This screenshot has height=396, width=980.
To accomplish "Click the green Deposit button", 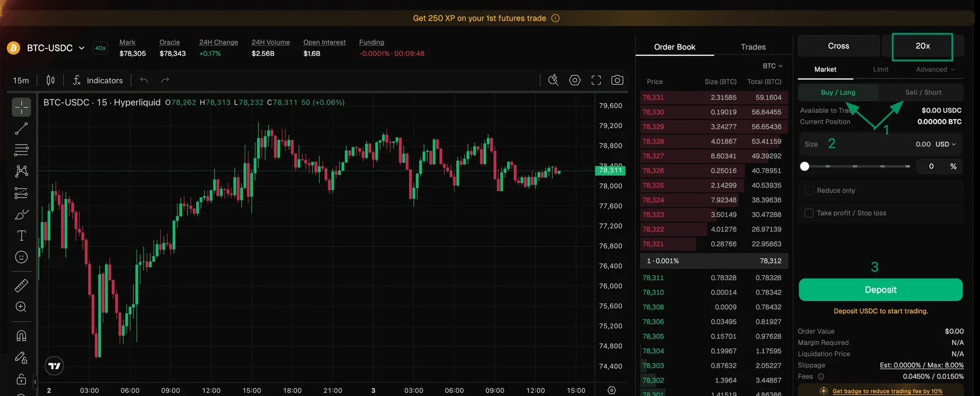I will 880,290.
